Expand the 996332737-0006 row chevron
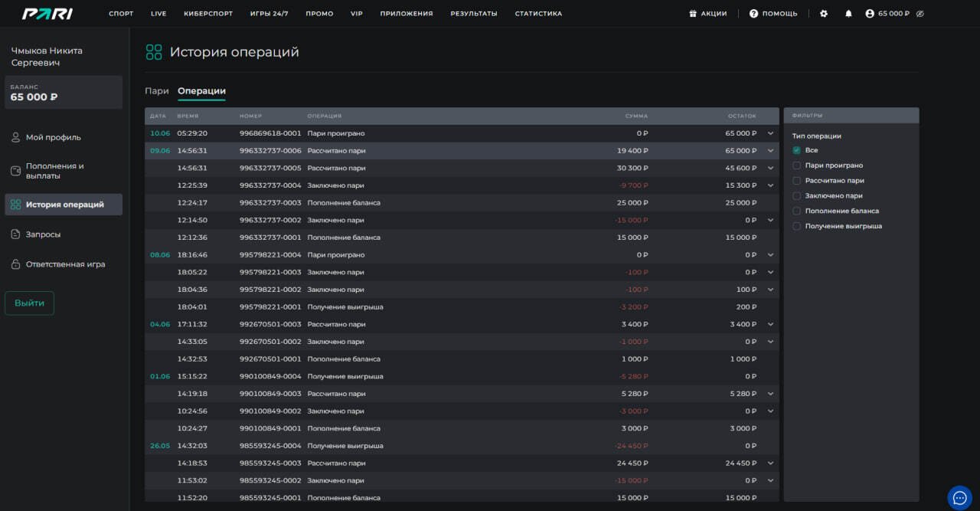 771,151
